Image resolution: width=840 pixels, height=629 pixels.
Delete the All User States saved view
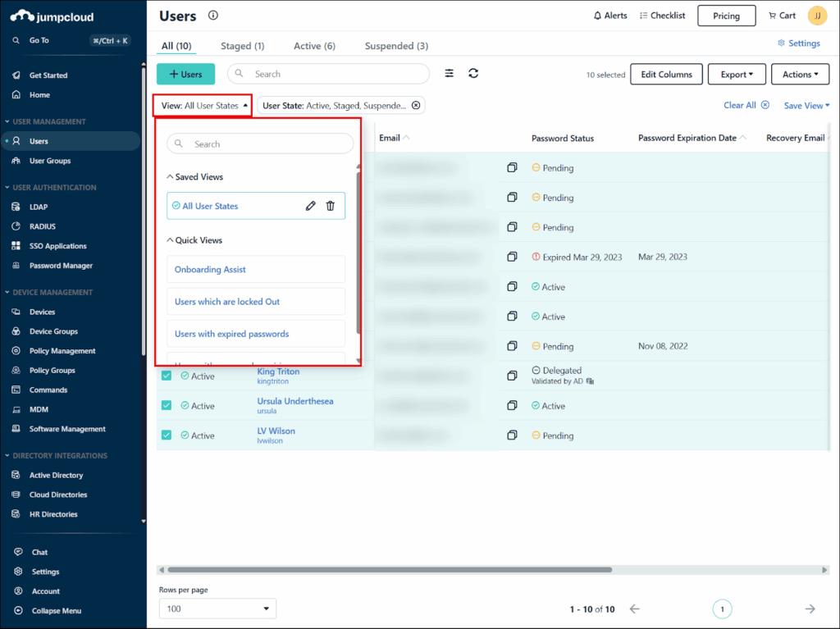tap(331, 206)
